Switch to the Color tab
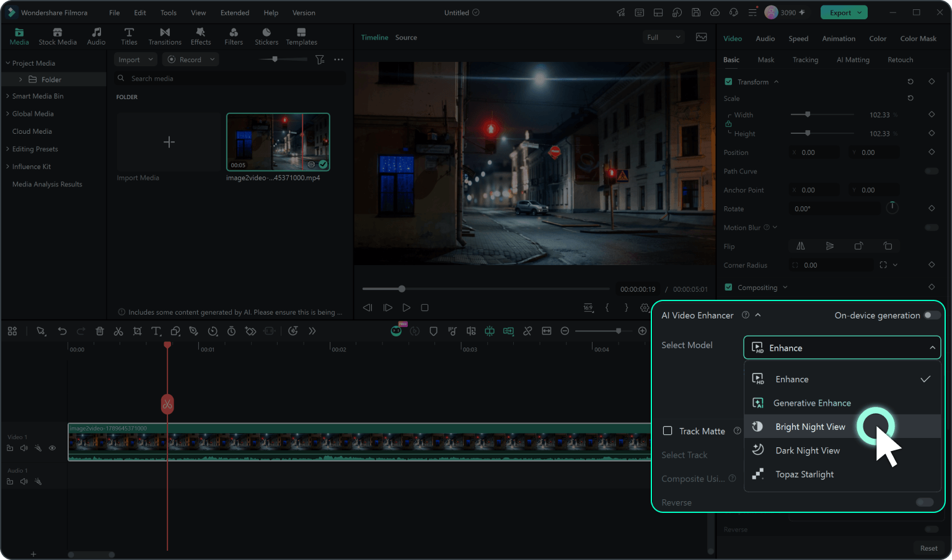952x560 pixels. tap(878, 38)
